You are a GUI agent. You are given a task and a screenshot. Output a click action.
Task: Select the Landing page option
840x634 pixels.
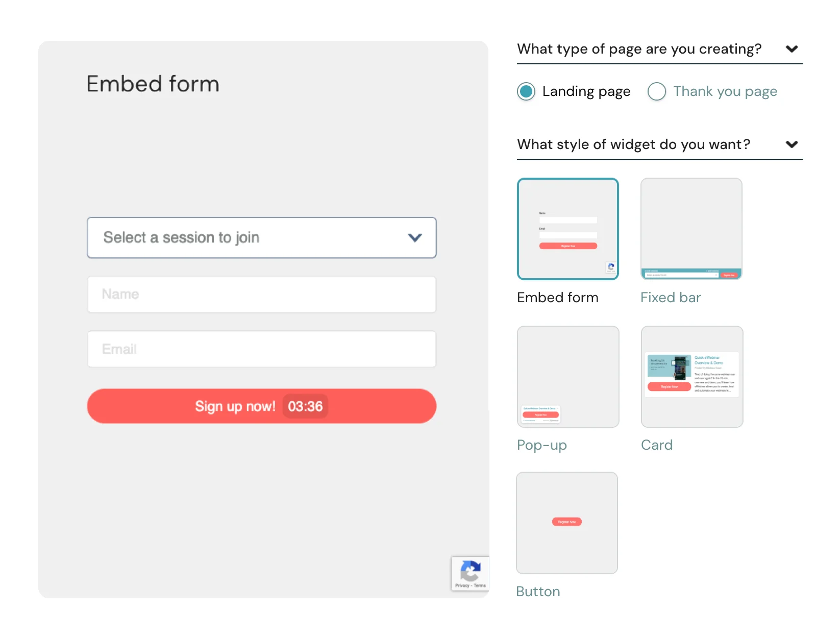tap(526, 91)
